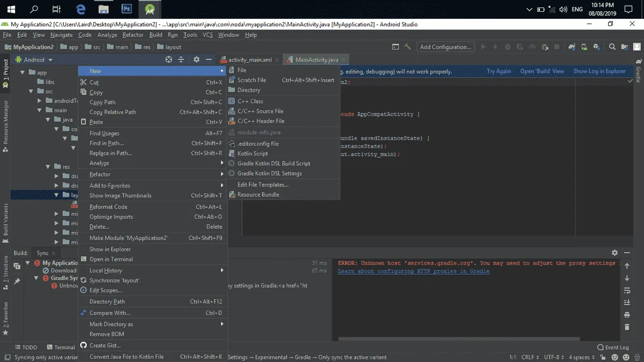
Task: Click the Toggle view icon in Build panel
Action: [17, 266]
